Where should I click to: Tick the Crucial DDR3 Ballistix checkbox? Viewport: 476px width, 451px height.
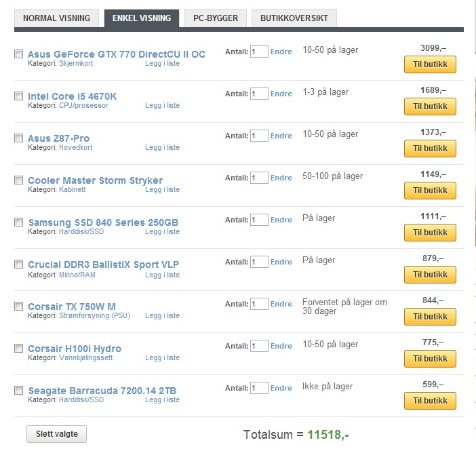coord(19,264)
